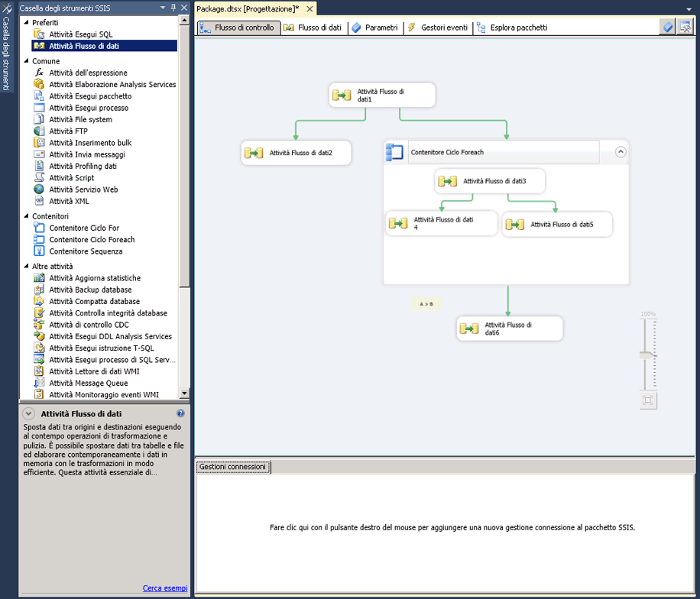Click the A > B annotation label
The height and width of the screenshot is (599, 700).
pyautogui.click(x=426, y=304)
